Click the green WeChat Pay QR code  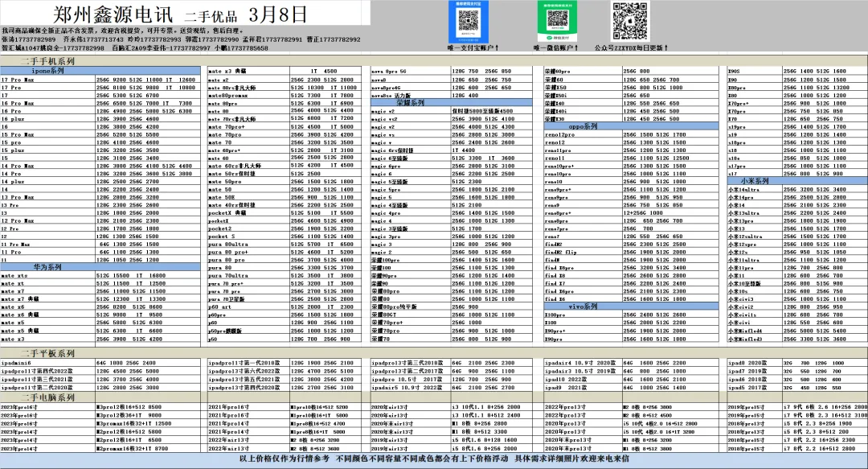[558, 22]
